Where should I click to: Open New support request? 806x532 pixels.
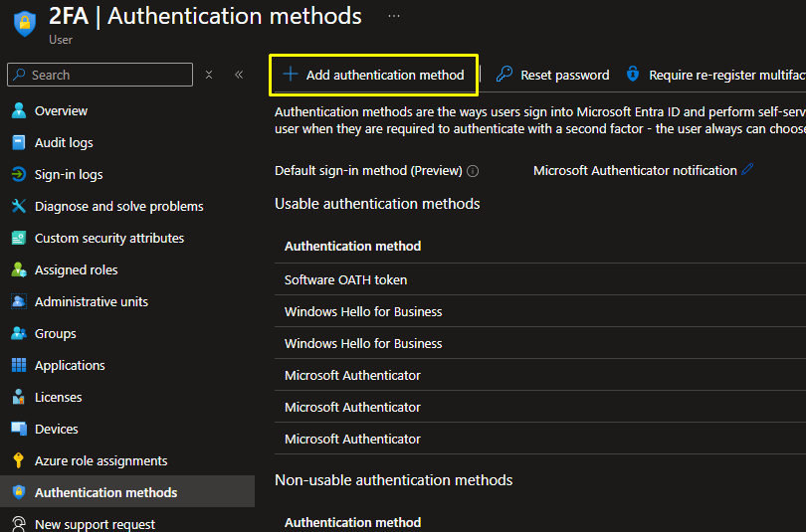(95, 524)
